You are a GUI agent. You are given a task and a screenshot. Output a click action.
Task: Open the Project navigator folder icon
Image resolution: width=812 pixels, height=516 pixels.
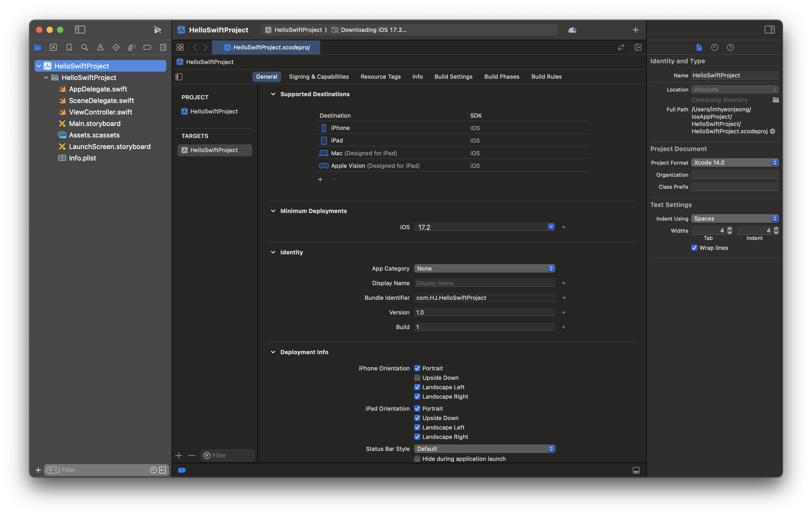(x=38, y=48)
